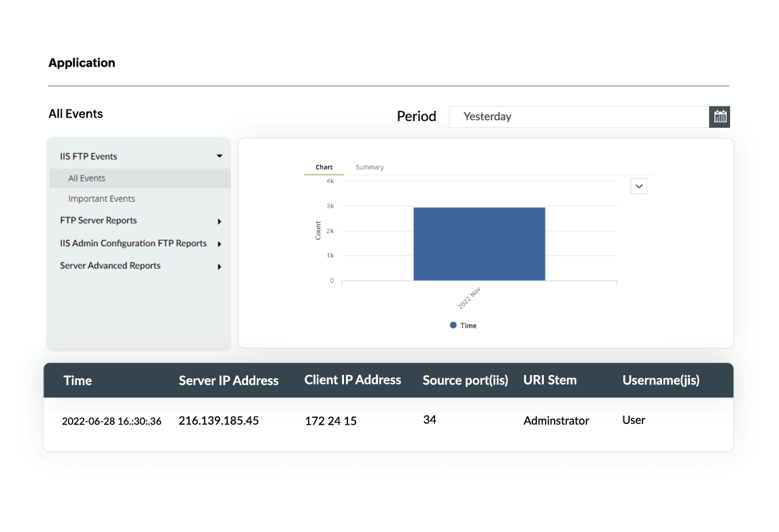Screen dimensions: 779x532
Task: Open Important Events in the sidebar
Action: pos(101,199)
